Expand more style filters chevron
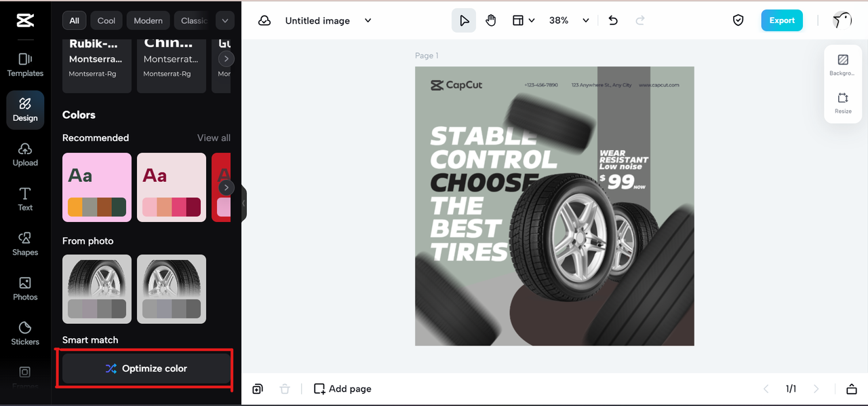 coord(224,20)
